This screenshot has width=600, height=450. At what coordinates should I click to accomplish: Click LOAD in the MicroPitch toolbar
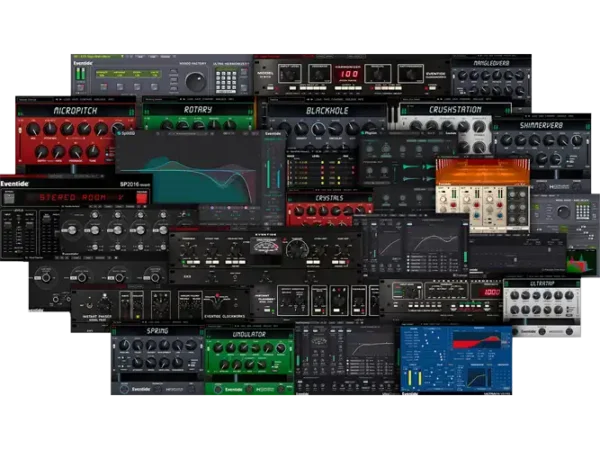[67, 99]
